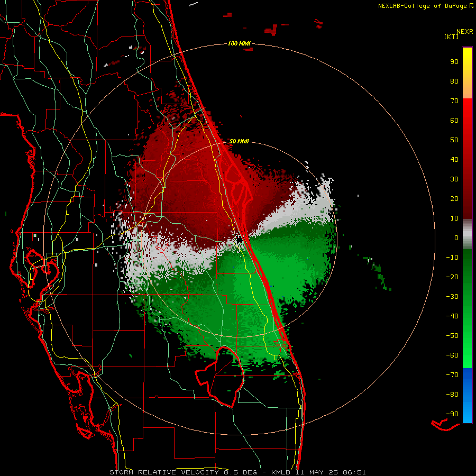
Task: Click the 0 value on the velocity scale
Action: point(456,237)
